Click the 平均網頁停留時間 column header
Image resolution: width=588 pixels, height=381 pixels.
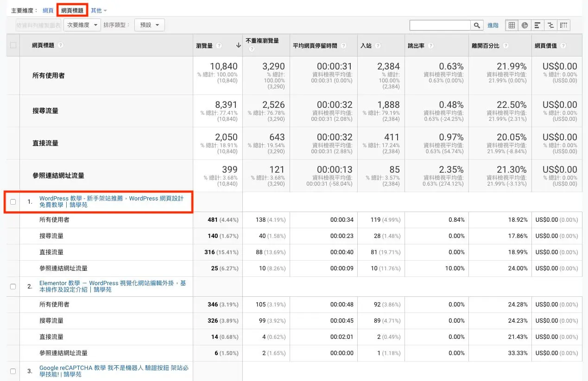click(x=315, y=45)
